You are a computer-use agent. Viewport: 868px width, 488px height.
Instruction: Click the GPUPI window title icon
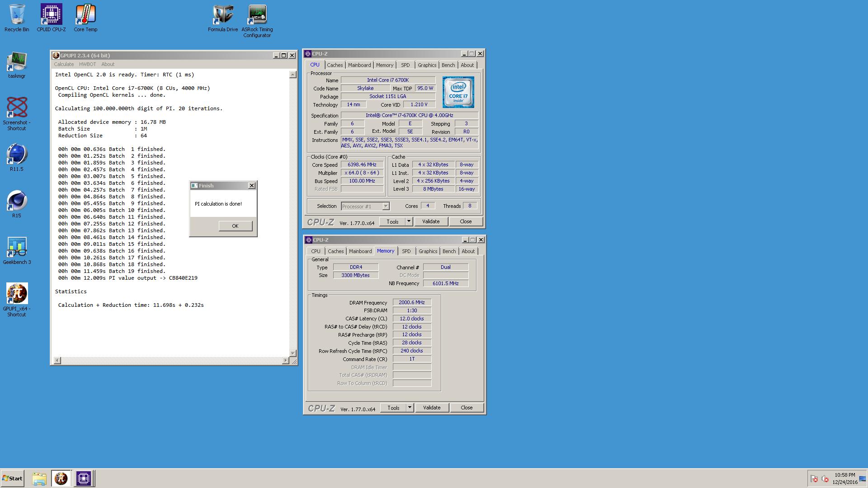coord(56,56)
